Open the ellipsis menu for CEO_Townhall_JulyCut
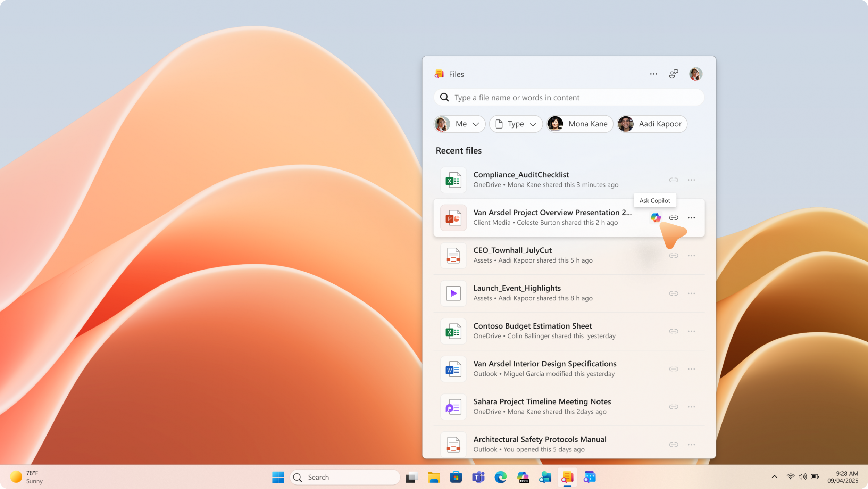The image size is (868, 489). coord(691,255)
